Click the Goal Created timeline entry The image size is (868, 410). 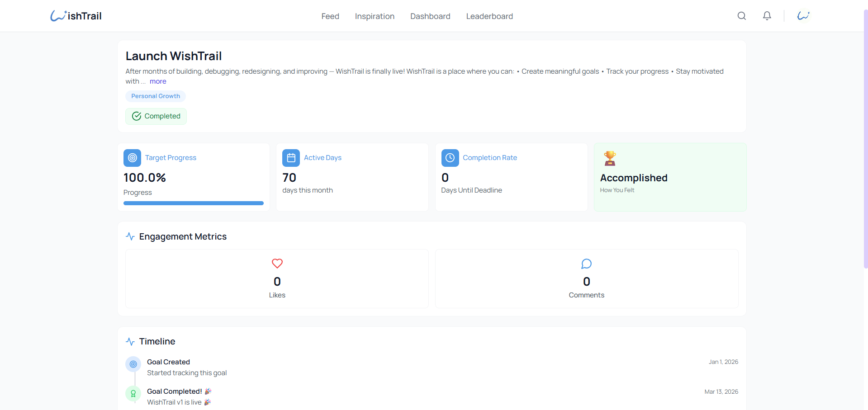point(168,362)
